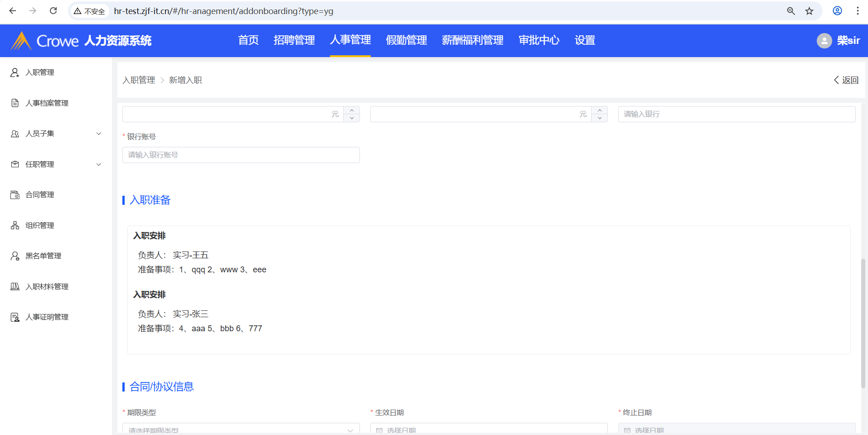Open the 薪酬福利管理 tab
The width and height of the screenshot is (868, 435).
point(473,40)
